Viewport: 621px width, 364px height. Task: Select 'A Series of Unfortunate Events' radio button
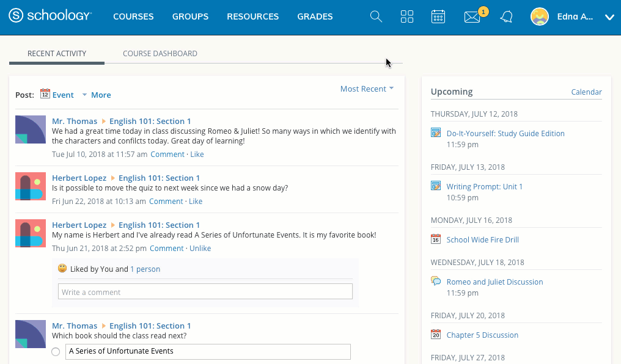pos(56,352)
